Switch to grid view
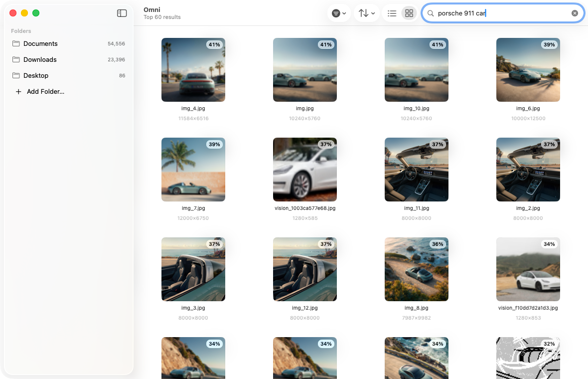The image size is (588, 379). click(409, 13)
